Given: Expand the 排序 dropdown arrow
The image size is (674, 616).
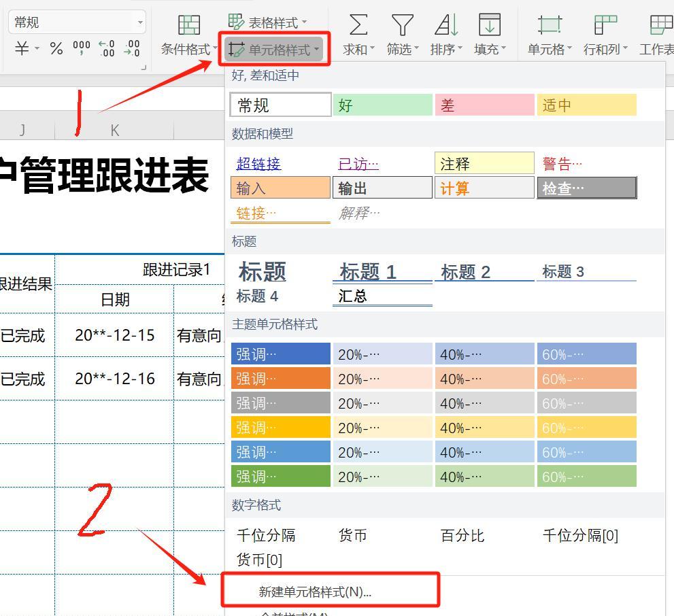Looking at the screenshot, I should [460, 48].
